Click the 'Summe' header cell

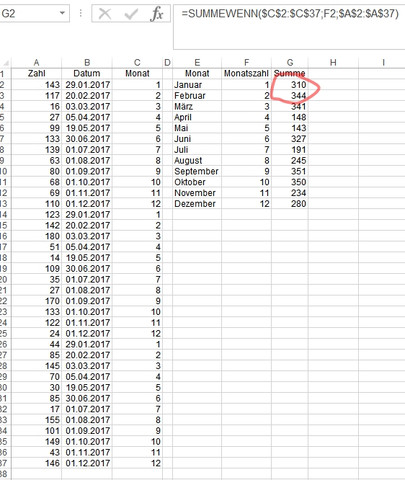pos(290,73)
